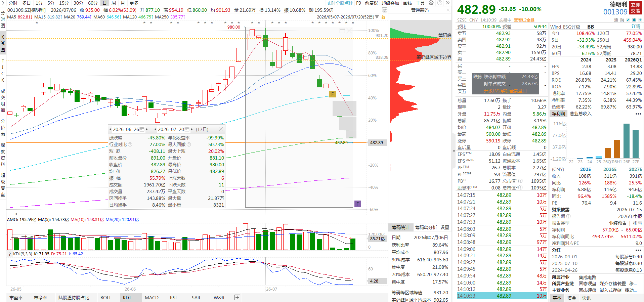Open chart settings gear icon

431,3
